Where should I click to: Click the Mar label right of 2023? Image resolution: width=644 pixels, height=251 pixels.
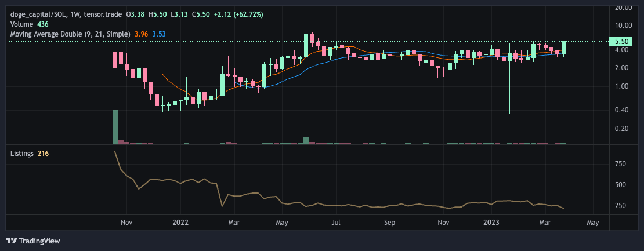(x=545, y=222)
